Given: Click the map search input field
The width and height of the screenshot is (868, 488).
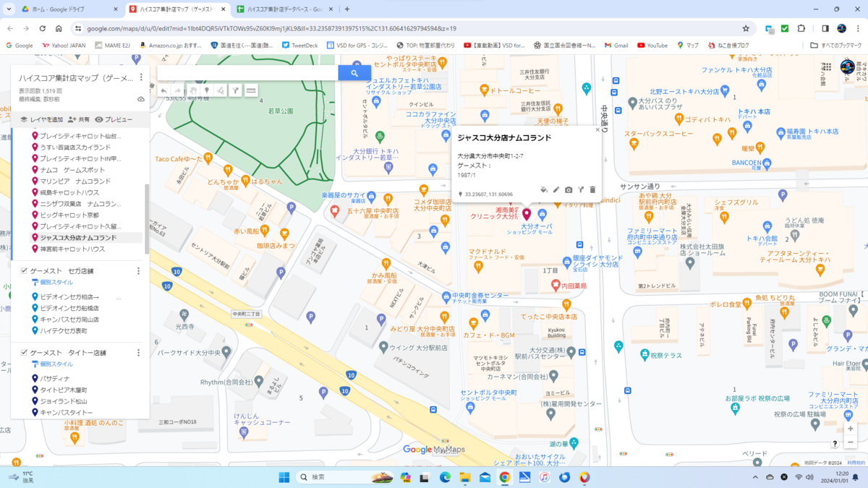Looking at the screenshot, I should tap(247, 73).
